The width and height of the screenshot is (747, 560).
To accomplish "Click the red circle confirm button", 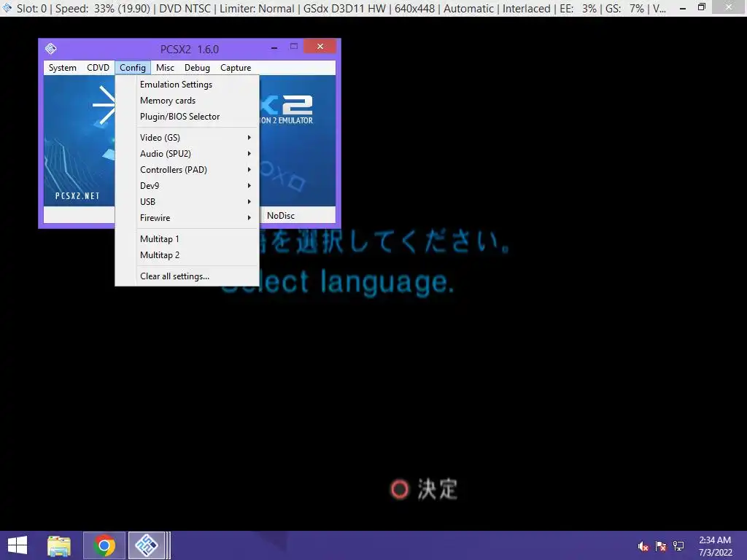I will coord(399,489).
